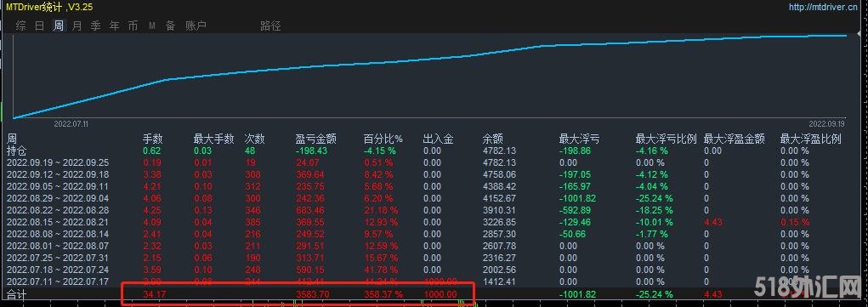The width and height of the screenshot is (868, 307).
Task: Switch to the 综 summary tab
Action: click(x=20, y=26)
